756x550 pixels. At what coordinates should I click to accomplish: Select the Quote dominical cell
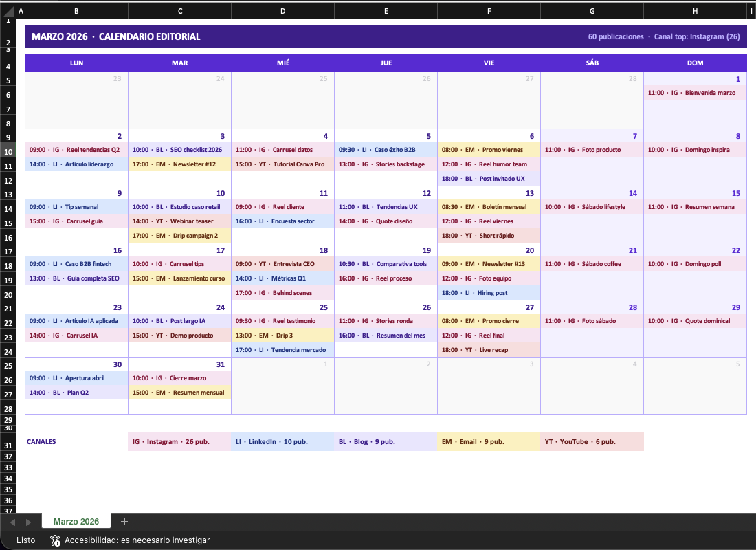(x=696, y=321)
